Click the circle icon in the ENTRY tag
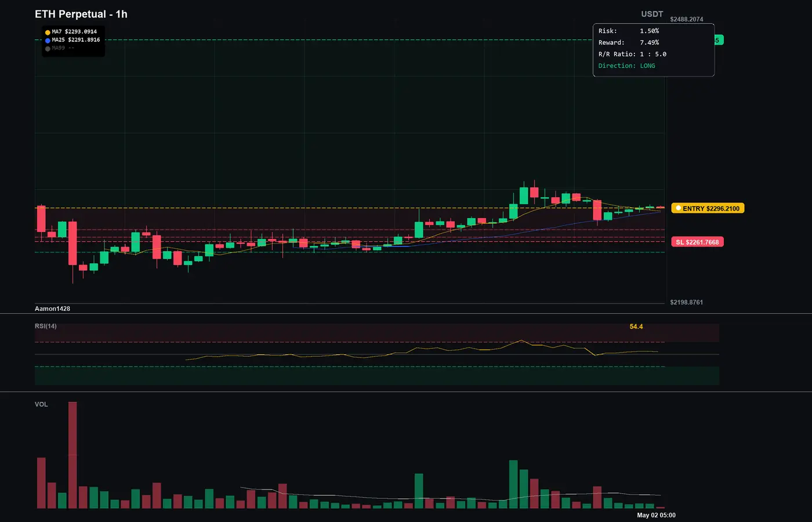812x522 pixels. tap(678, 208)
